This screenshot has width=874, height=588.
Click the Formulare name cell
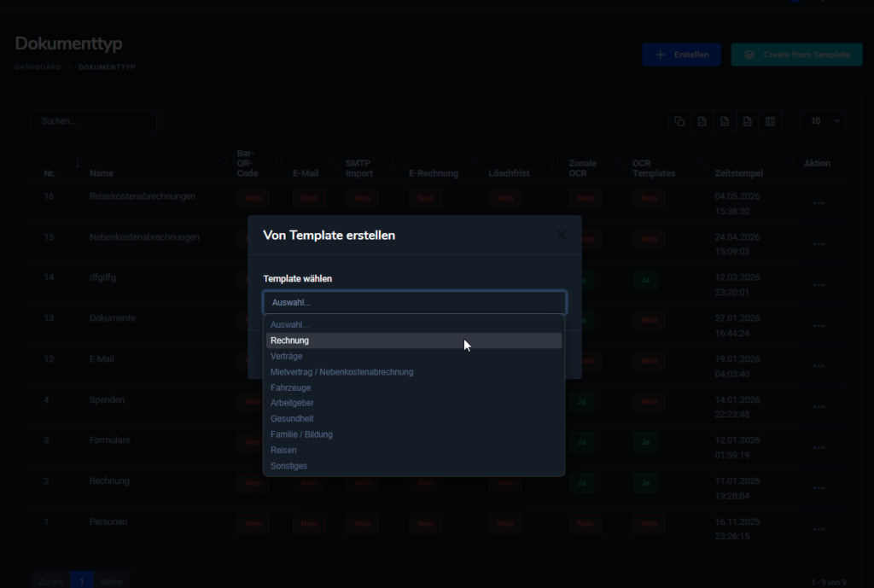click(x=110, y=440)
